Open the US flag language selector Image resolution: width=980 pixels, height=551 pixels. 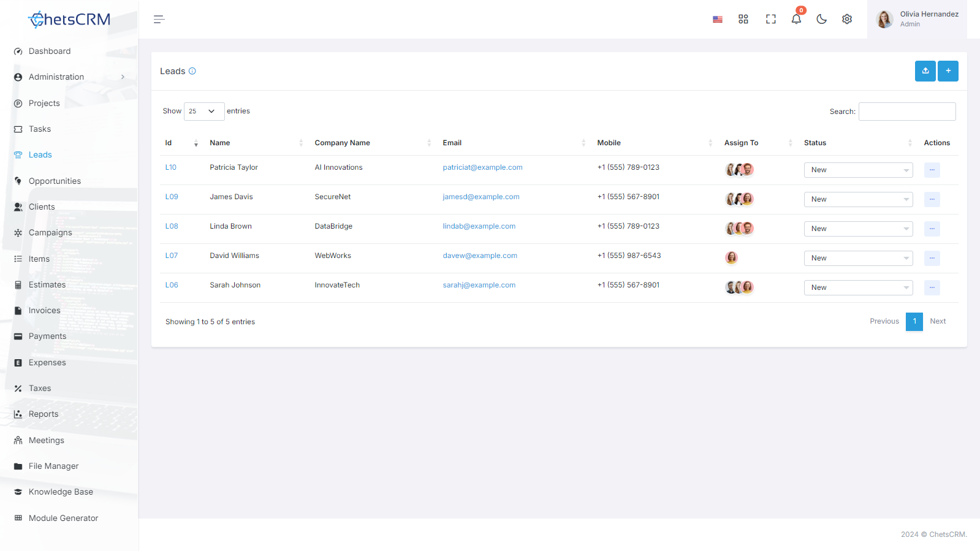pos(718,20)
